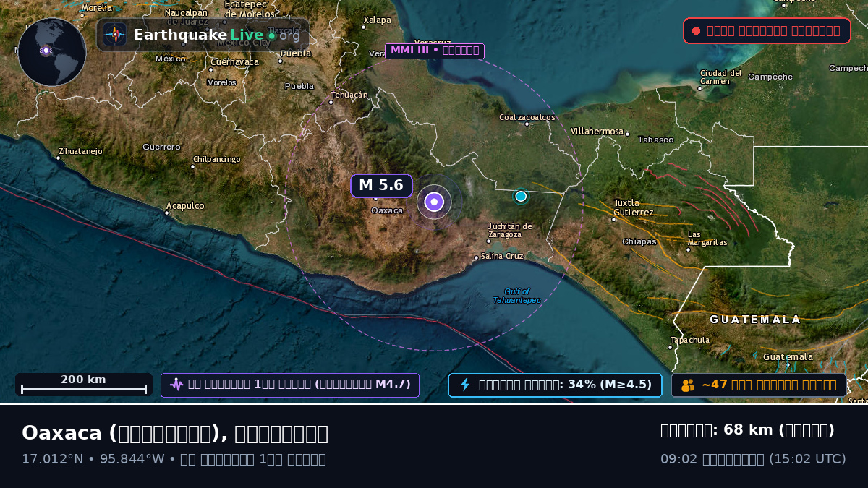
Task: Click the Zihuatanejo city label
Action: tap(80, 151)
